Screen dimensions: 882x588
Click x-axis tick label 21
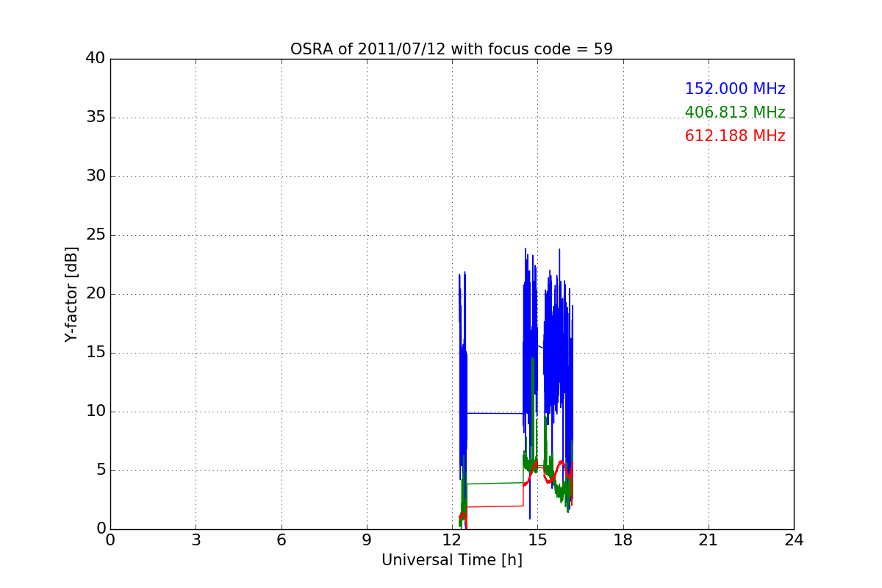coord(709,540)
